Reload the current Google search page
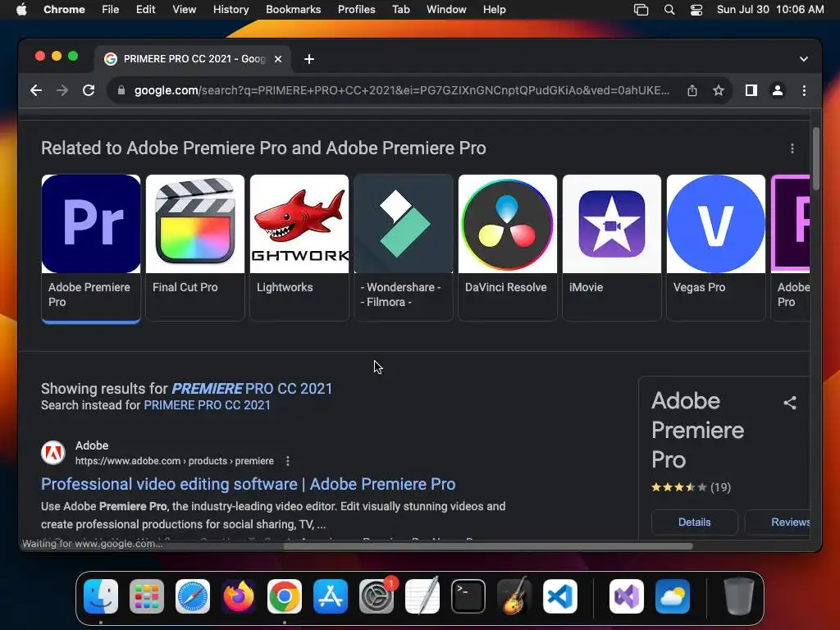 89,90
